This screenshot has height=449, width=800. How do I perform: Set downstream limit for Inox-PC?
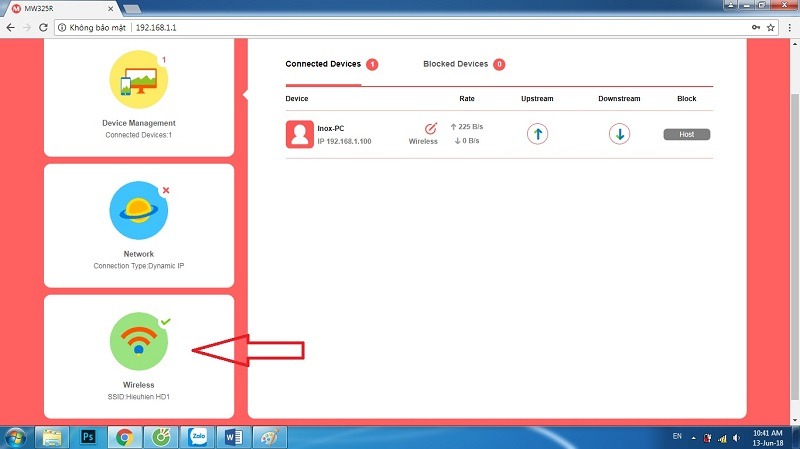pos(619,134)
